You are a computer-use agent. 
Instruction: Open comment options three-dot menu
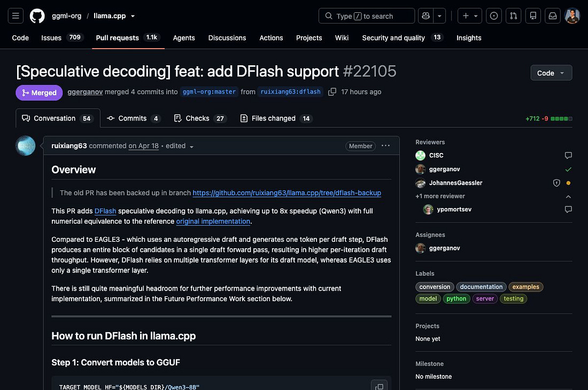(x=385, y=146)
